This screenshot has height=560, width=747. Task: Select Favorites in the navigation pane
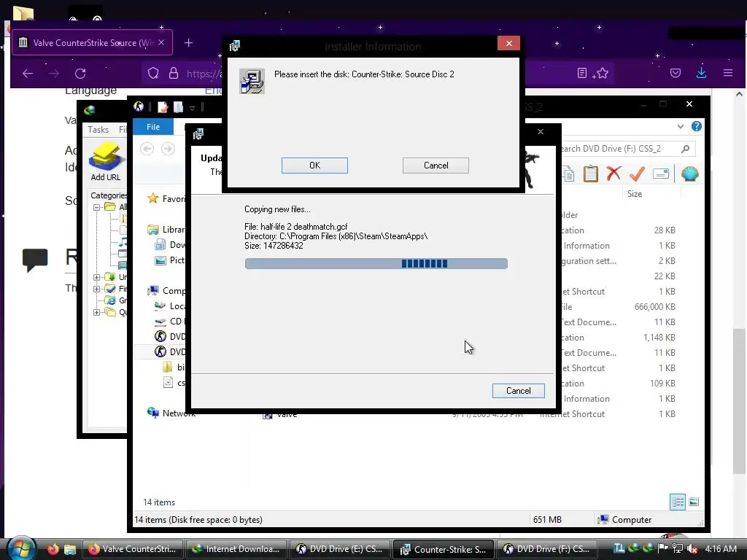166,198
